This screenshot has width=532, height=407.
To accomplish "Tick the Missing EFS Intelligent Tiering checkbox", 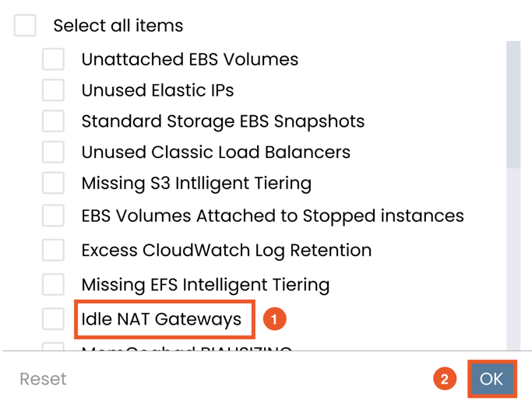I will click(x=53, y=284).
